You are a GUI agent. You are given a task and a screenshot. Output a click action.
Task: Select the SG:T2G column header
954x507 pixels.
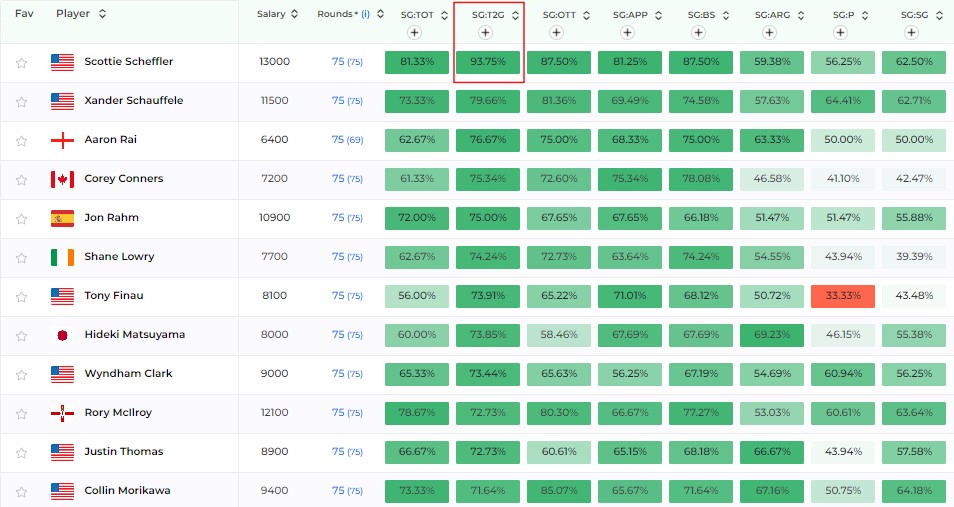pos(480,15)
